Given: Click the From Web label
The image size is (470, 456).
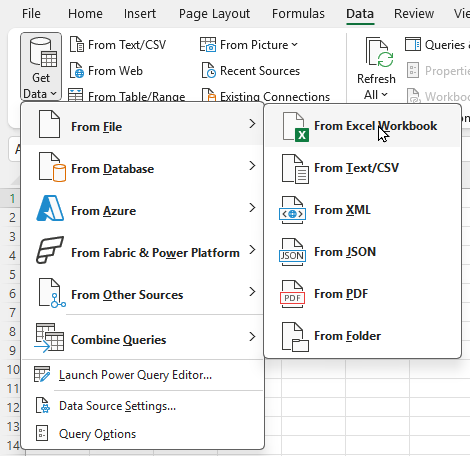Looking at the screenshot, I should pyautogui.click(x=115, y=71).
